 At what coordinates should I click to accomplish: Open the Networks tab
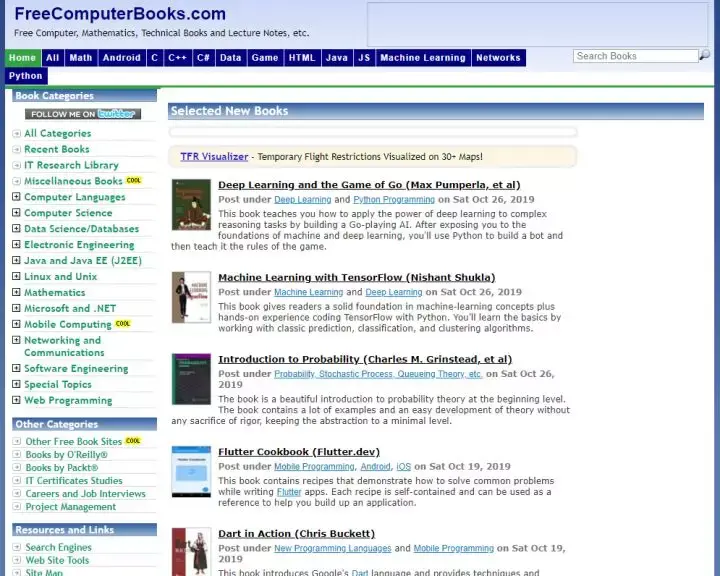click(x=498, y=57)
